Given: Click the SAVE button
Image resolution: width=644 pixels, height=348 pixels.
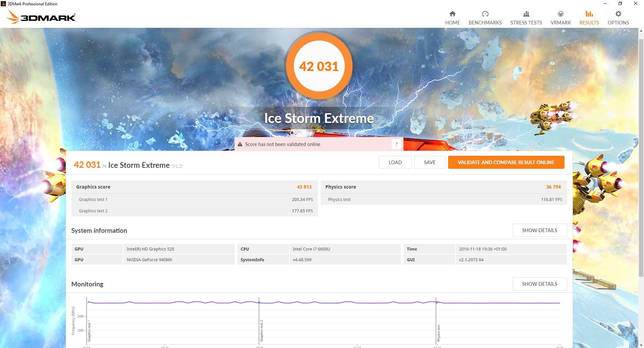Looking at the screenshot, I should 430,162.
